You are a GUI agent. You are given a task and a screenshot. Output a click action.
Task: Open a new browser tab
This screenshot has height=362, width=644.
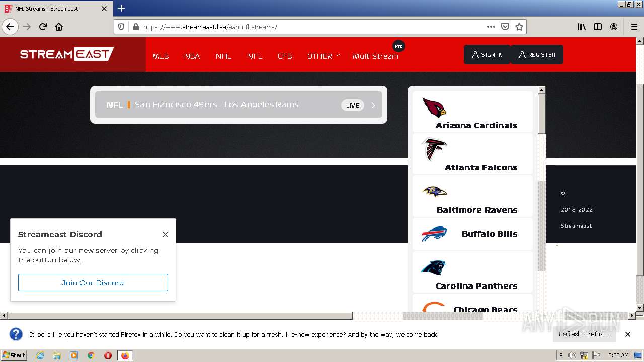[121, 8]
